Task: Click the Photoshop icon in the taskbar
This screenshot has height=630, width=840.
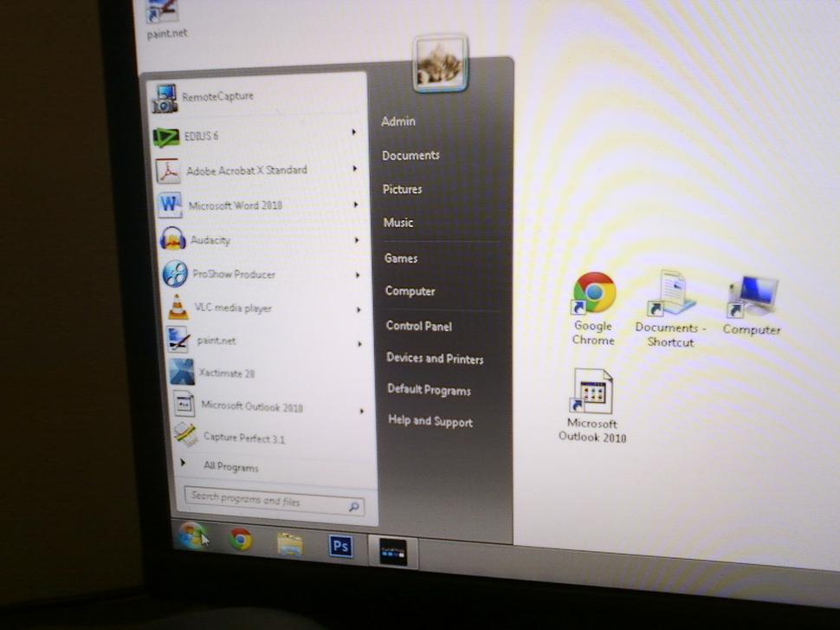Action: coord(341,546)
